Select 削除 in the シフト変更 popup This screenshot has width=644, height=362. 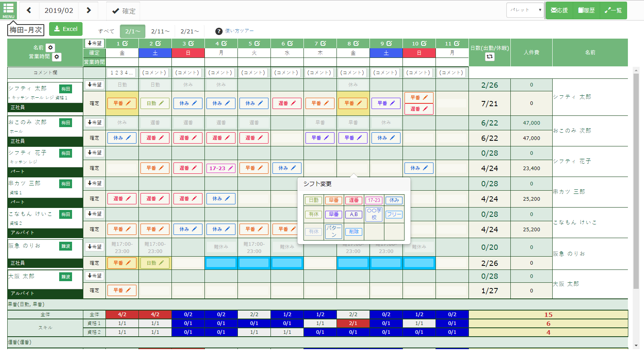(x=354, y=232)
